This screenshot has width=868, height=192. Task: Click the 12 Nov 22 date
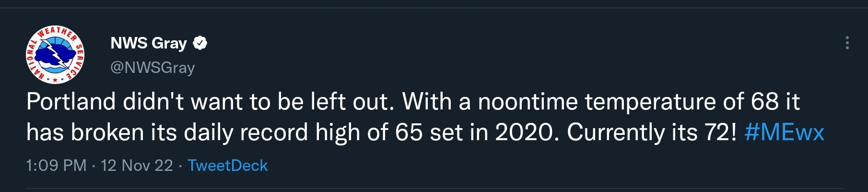[x=137, y=166]
